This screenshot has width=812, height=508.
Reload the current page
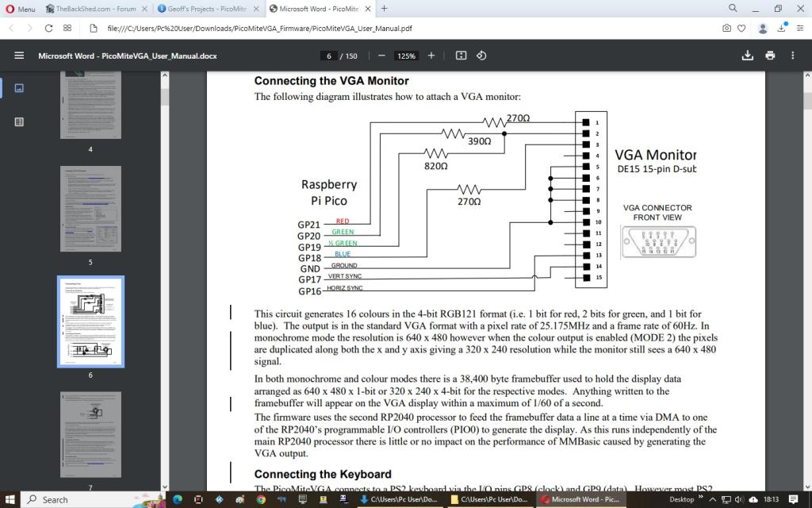click(x=49, y=28)
